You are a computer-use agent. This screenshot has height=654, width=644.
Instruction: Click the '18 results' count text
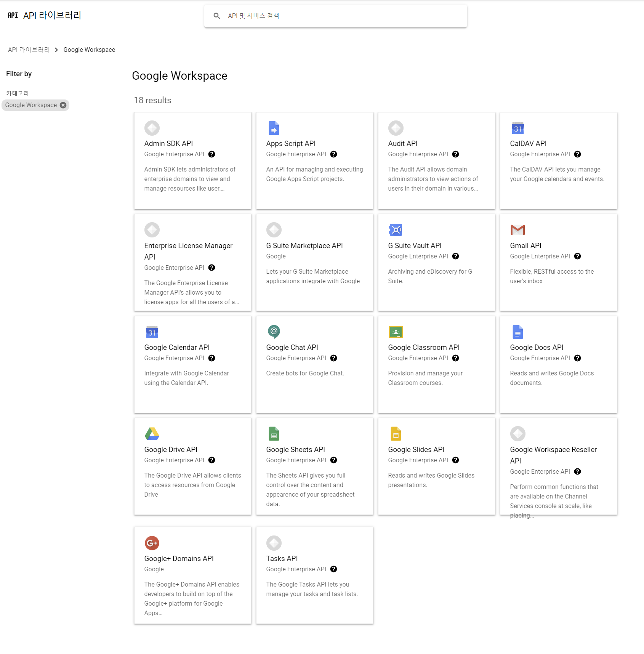pos(152,100)
